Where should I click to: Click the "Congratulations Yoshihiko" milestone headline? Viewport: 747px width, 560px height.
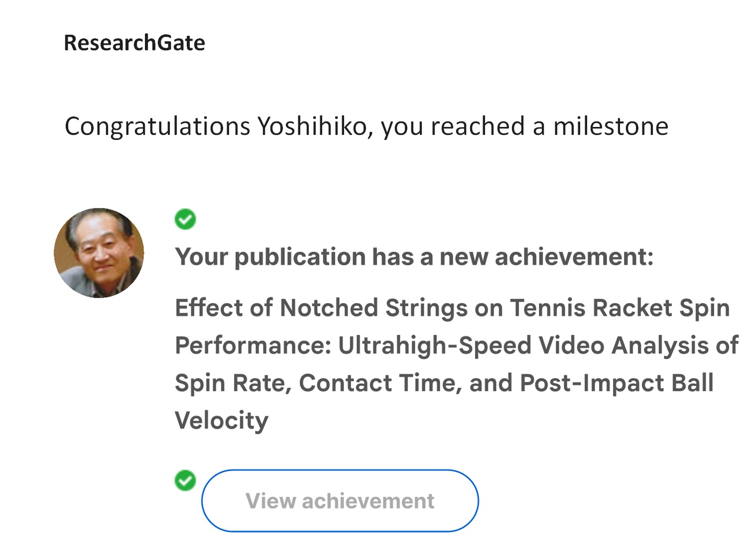(x=366, y=126)
